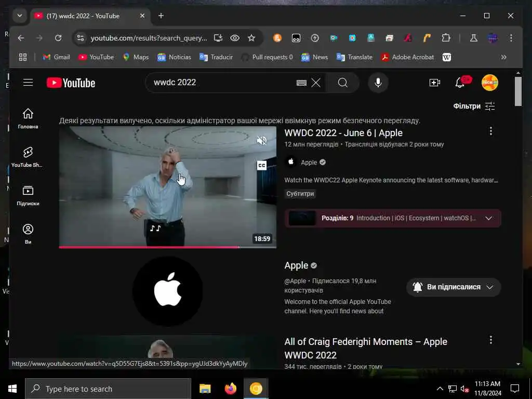This screenshot has width=532, height=399.
Task: Open the bookmarks apps grid
Action: 23,57
